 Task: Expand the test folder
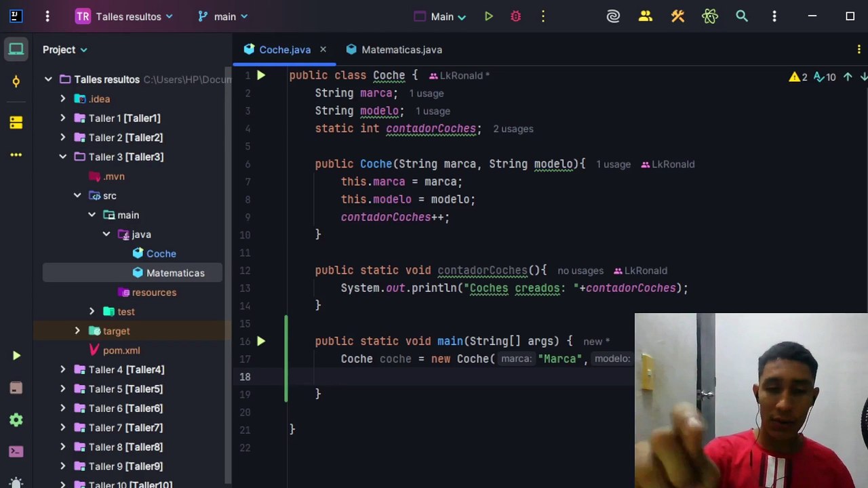click(x=92, y=312)
